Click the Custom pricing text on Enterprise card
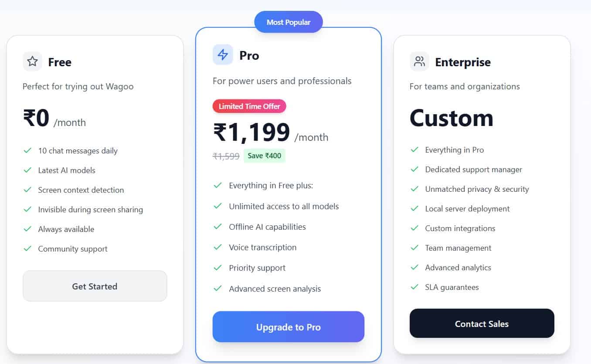This screenshot has width=591, height=364. [451, 118]
